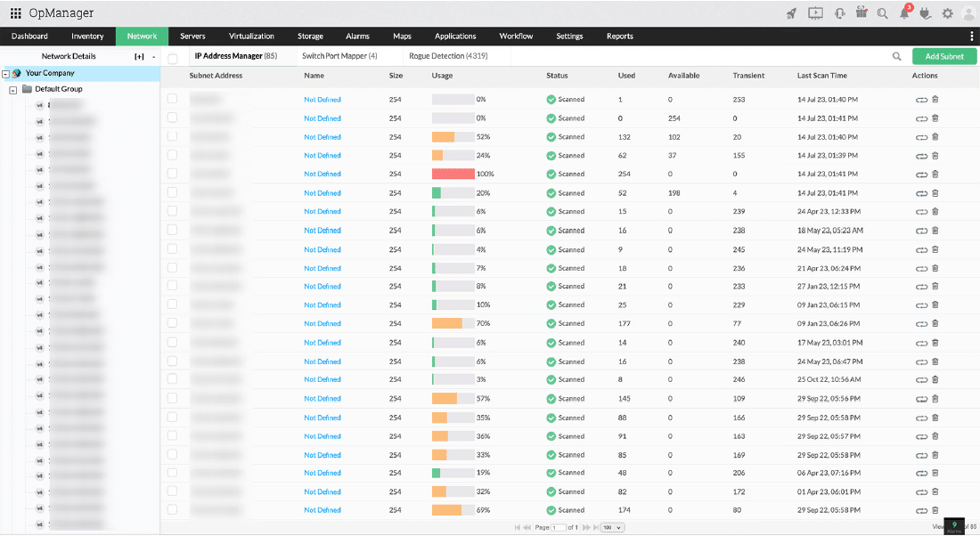
Task: Go to the Alarms menu
Action: [357, 37]
